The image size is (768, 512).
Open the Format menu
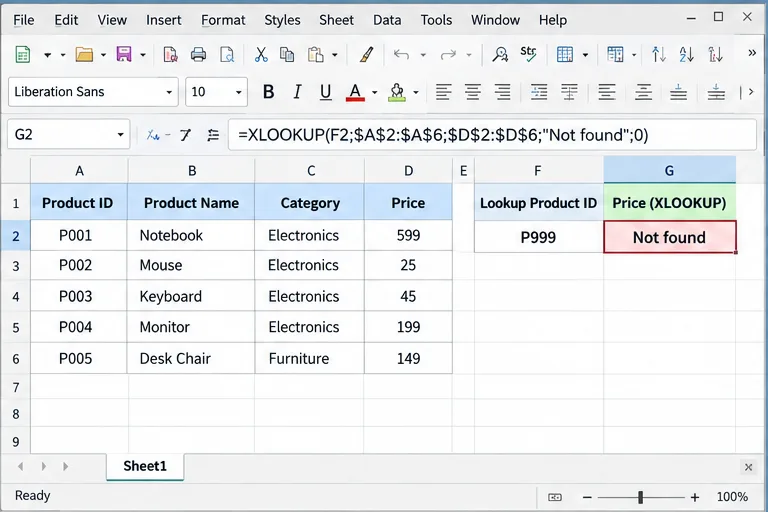point(223,20)
